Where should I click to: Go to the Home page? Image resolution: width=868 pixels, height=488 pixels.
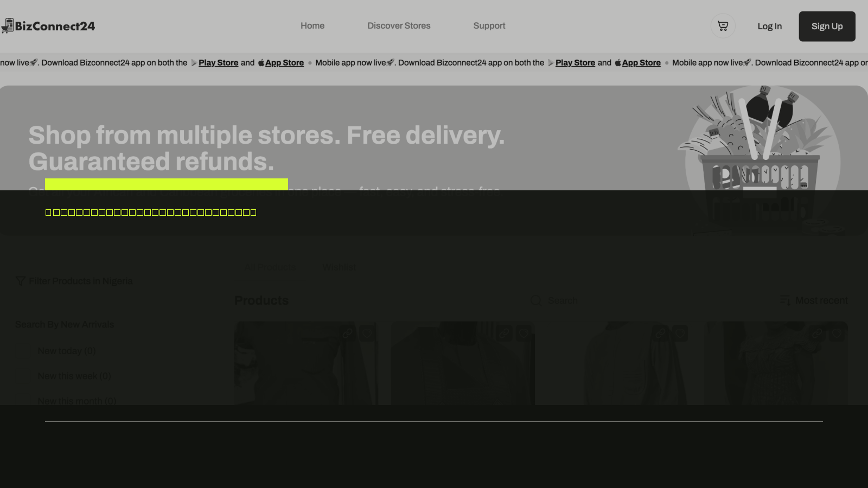click(312, 26)
